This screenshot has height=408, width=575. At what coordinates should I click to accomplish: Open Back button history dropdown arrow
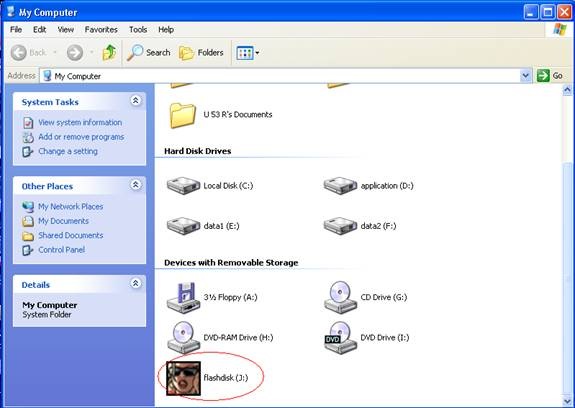pos(55,53)
